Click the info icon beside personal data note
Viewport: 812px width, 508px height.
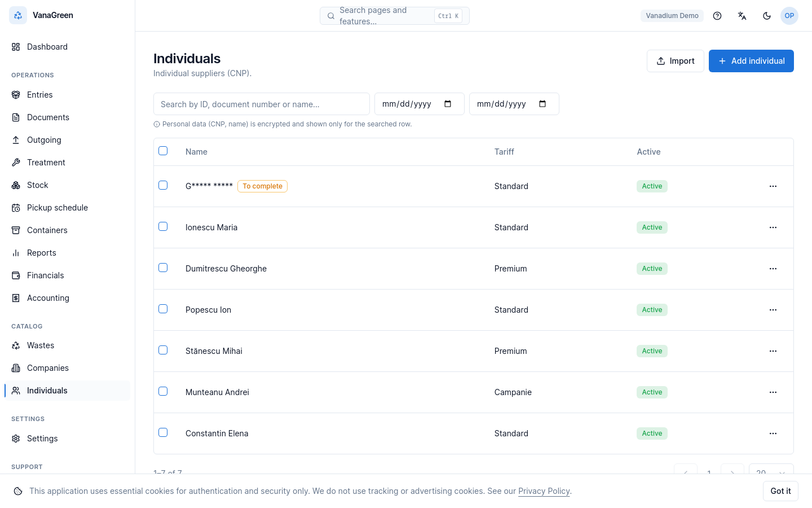(x=157, y=124)
